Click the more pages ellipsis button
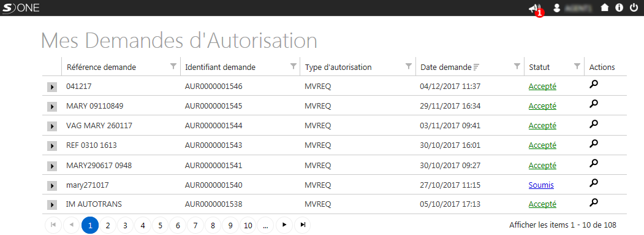The image size is (644, 235). [265, 225]
